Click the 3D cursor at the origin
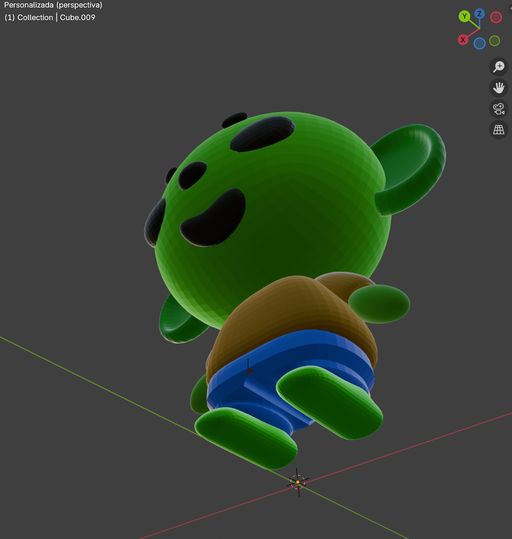 click(x=298, y=483)
